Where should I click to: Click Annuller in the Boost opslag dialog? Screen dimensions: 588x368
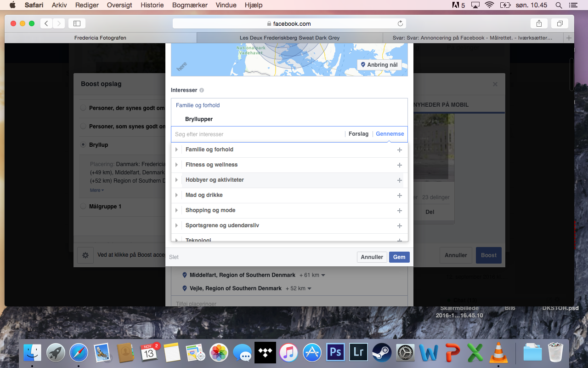pos(456,255)
